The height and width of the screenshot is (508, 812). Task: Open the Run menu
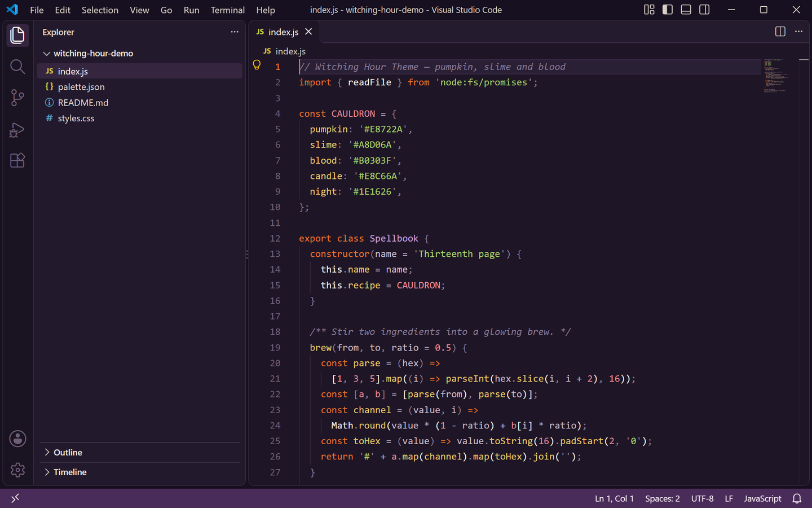[191, 10]
